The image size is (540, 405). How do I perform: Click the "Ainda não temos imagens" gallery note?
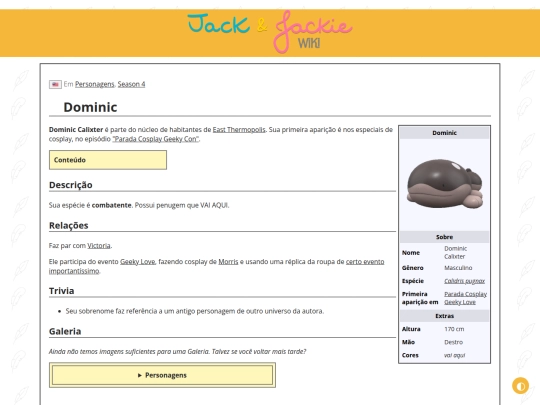(177, 351)
